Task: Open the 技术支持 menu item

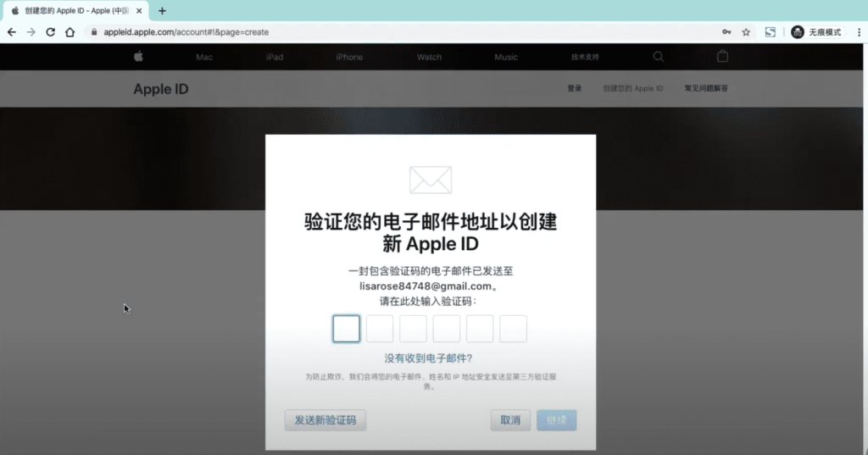Action: (x=585, y=57)
